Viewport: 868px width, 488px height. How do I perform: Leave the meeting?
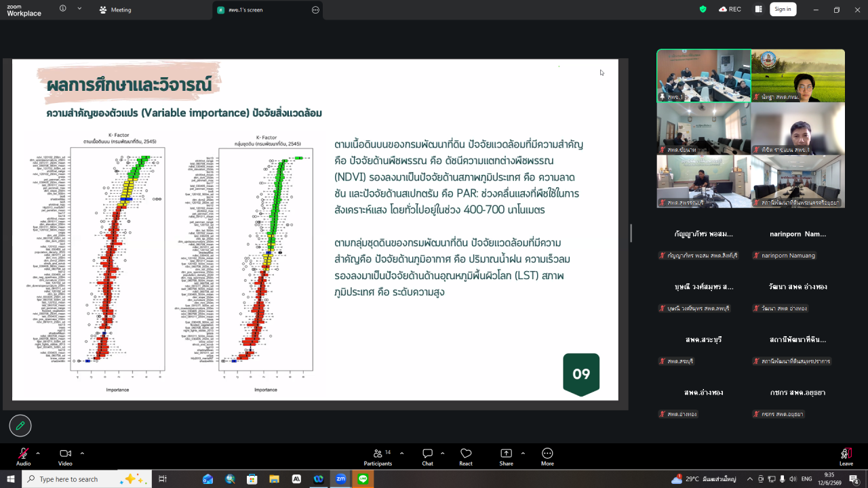click(x=846, y=456)
